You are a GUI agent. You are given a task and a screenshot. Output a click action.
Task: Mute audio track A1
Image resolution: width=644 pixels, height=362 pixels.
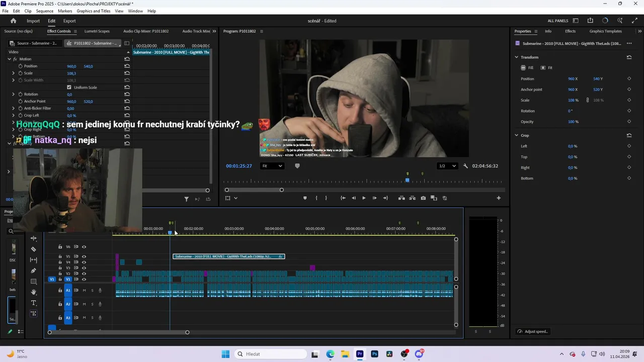(x=84, y=290)
